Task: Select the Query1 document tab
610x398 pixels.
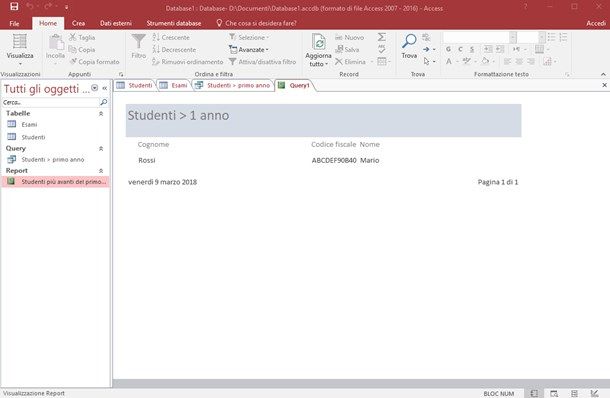Action: (294, 85)
